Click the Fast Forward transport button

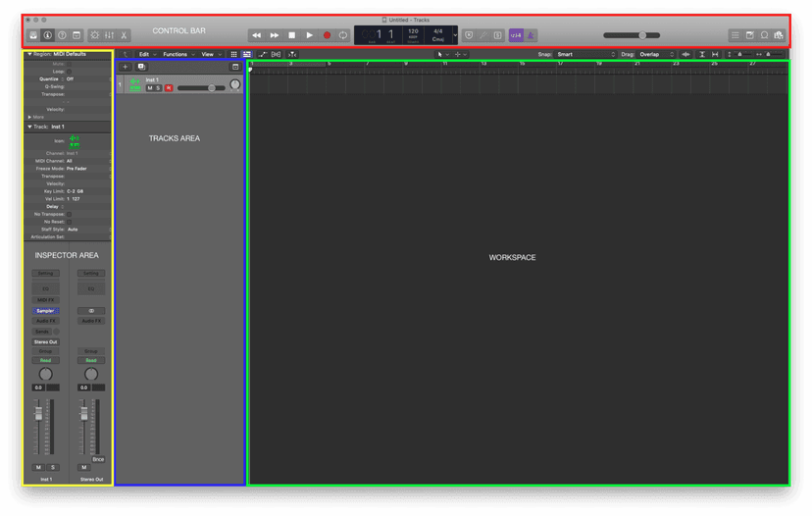(x=275, y=35)
